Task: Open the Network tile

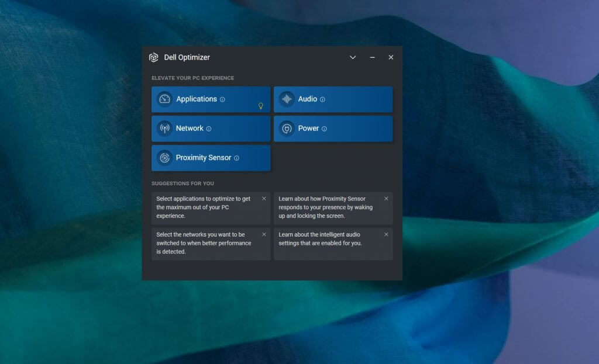Action: click(x=211, y=129)
